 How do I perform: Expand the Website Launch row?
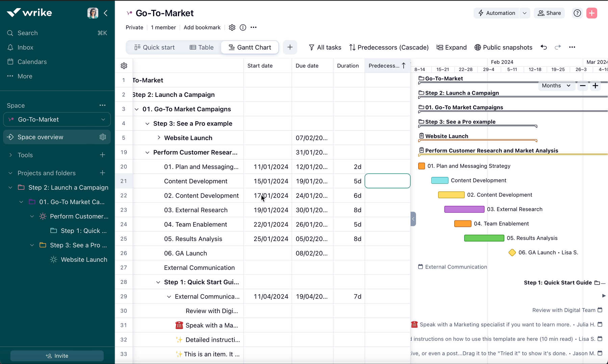(x=159, y=138)
